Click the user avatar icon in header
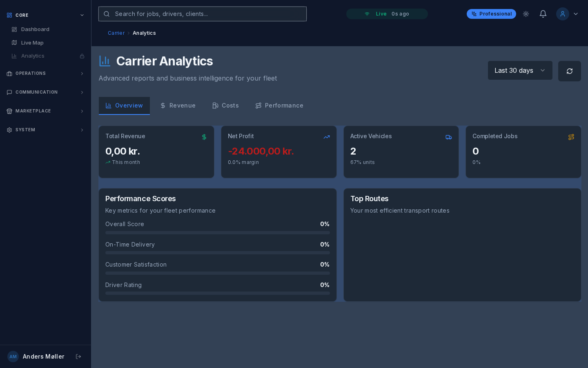Screen dimensions: 588x368 (562, 14)
